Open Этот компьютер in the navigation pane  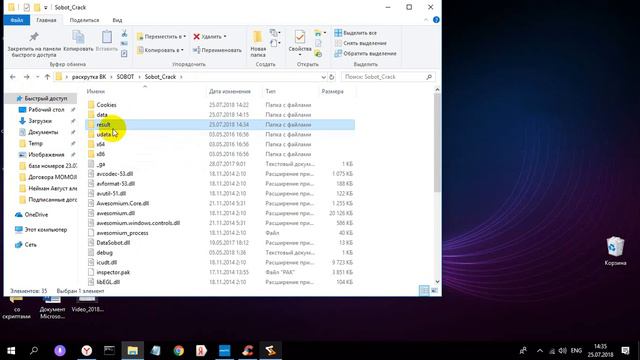coord(45,230)
